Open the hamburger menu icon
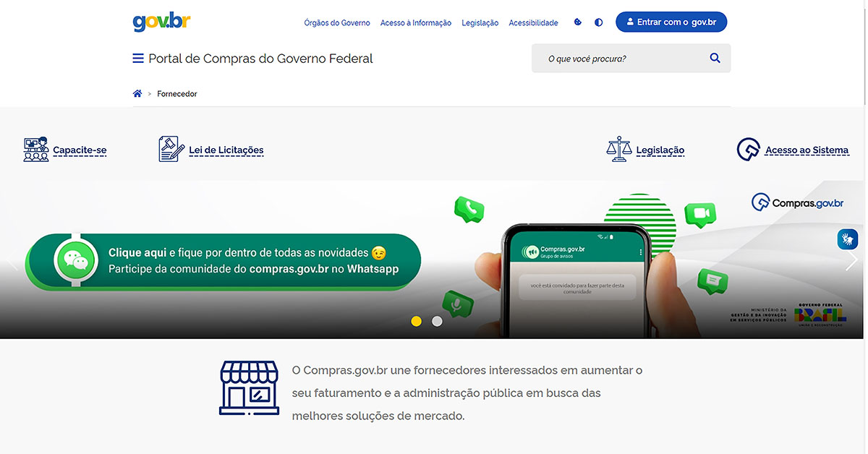The width and height of the screenshot is (868, 454). (x=138, y=59)
